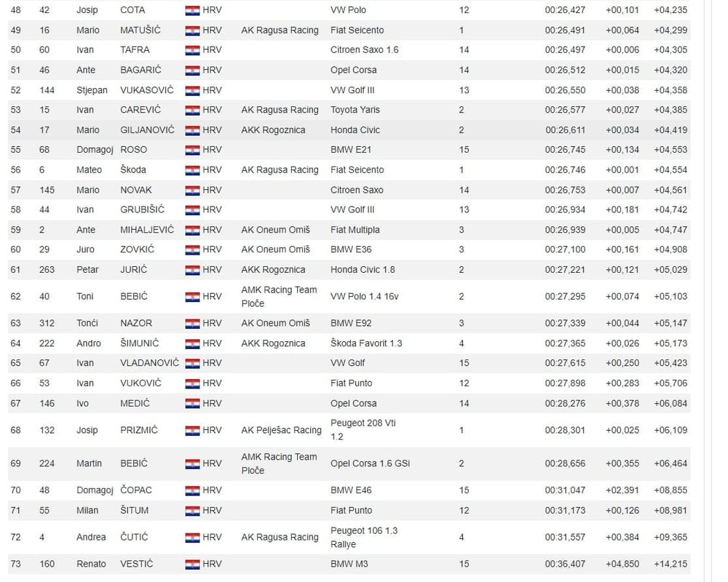Select the flag icon in Ivan TAFRA's row
This screenshot has width=728, height=582.
(192, 50)
